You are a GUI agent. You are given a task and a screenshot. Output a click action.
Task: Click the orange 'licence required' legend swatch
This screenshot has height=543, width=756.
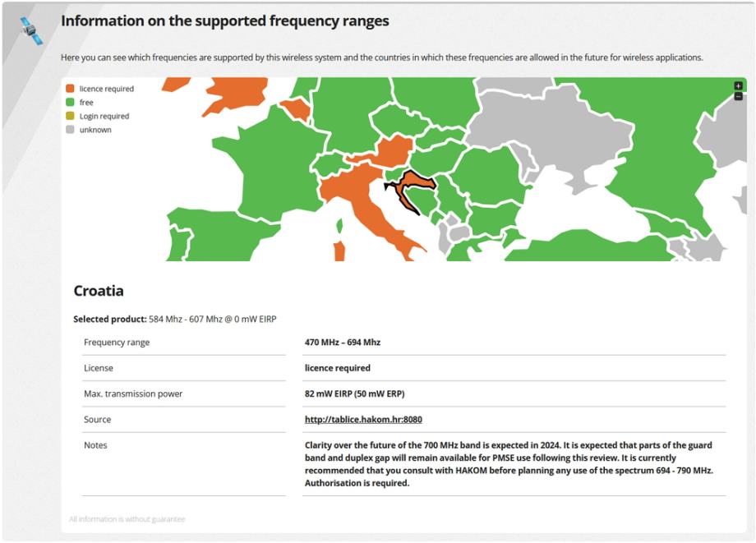[71, 89]
